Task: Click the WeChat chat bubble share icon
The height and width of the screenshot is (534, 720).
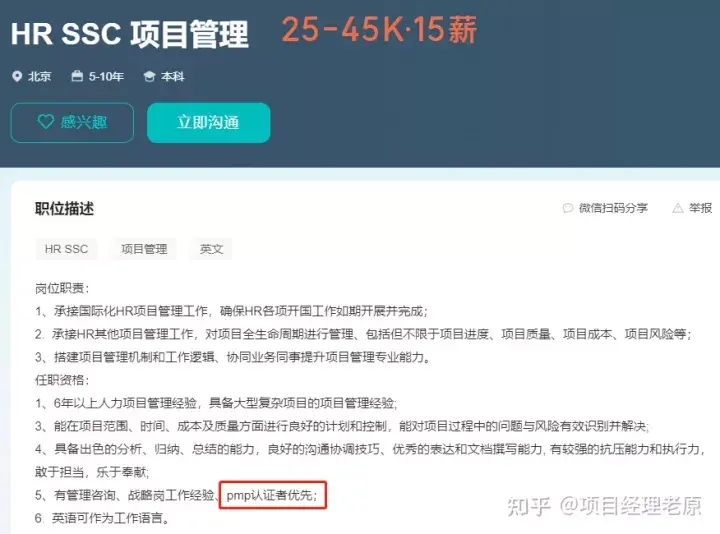Action: point(568,208)
